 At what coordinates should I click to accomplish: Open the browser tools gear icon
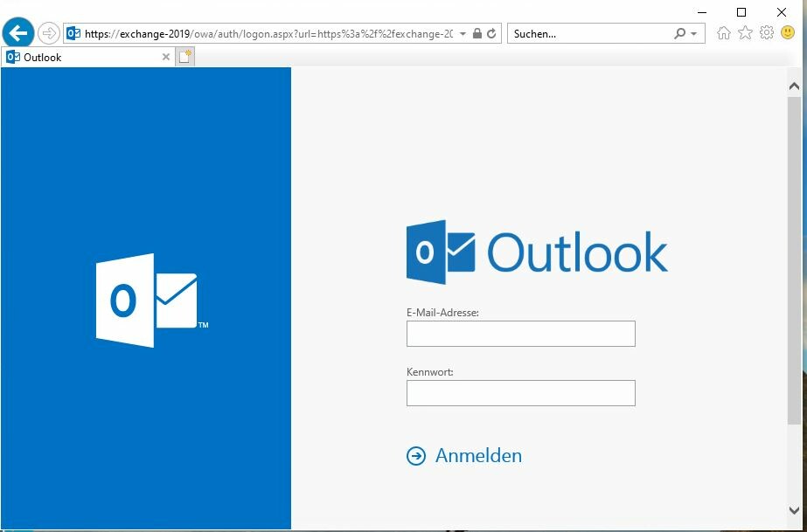pyautogui.click(x=767, y=33)
